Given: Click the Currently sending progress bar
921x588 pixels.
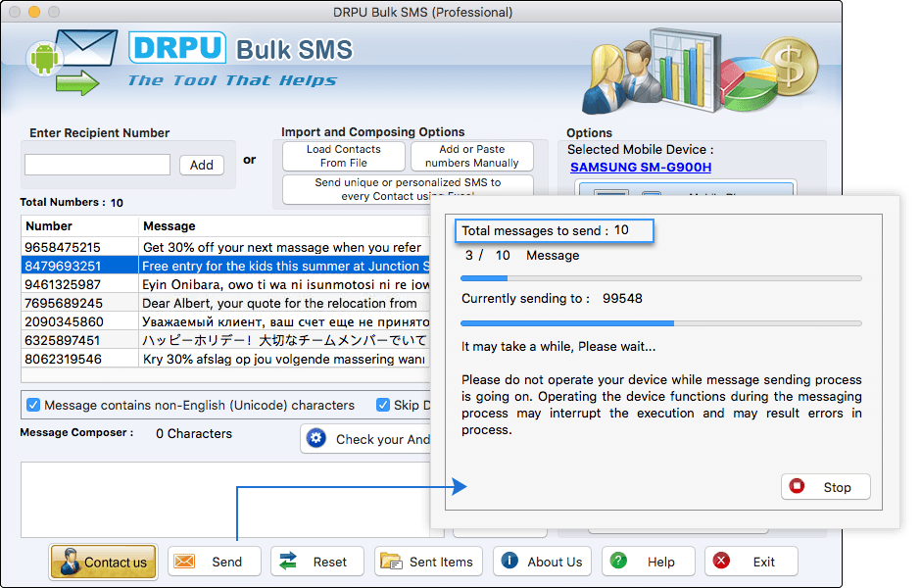Looking at the screenshot, I should tap(661, 323).
